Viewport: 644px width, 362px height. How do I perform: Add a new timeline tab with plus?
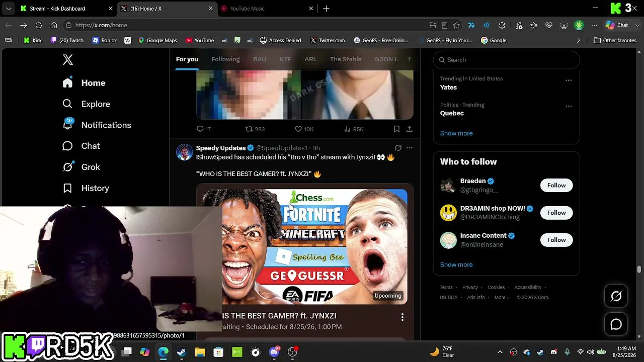(x=409, y=59)
